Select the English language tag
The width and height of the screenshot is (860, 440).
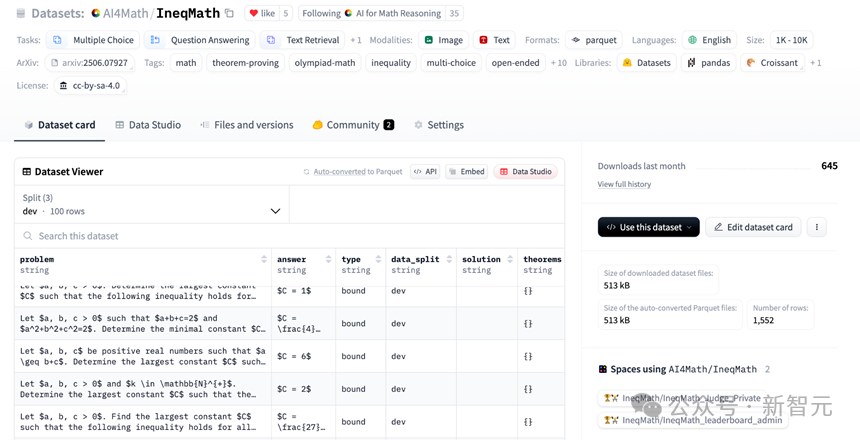[x=709, y=40]
